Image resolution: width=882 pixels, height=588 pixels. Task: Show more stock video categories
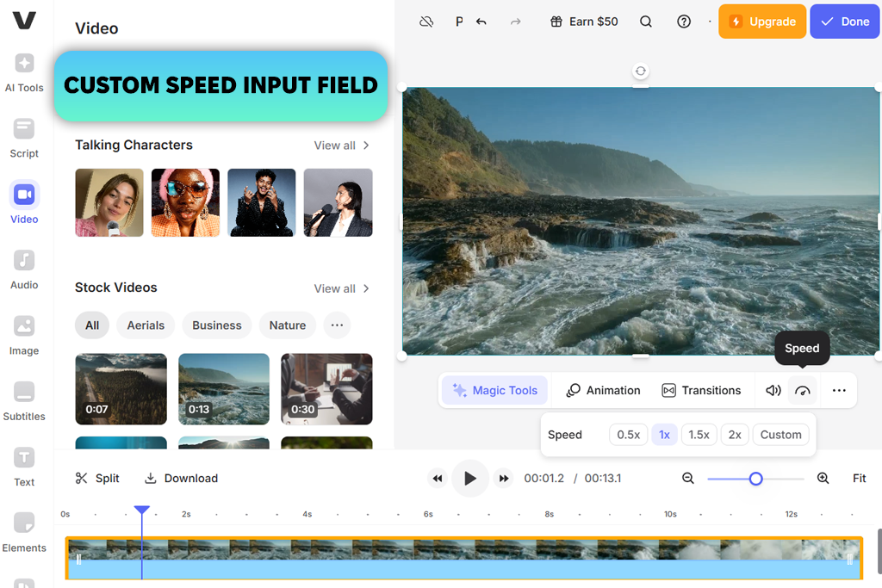(x=337, y=325)
